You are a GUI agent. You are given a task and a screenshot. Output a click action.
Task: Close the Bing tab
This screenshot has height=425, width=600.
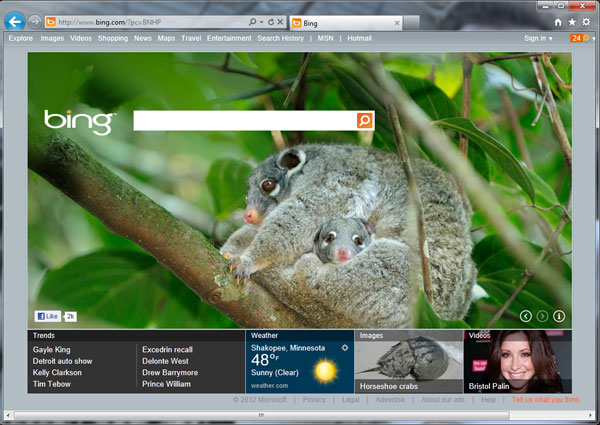[397, 23]
